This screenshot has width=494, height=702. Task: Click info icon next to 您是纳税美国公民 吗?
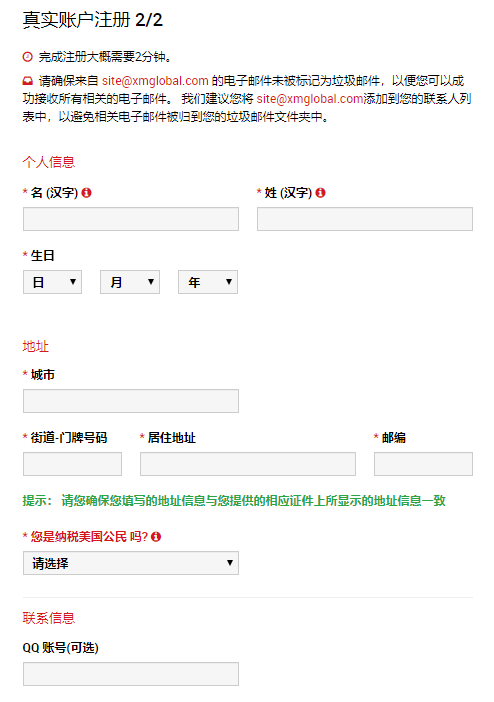tap(156, 536)
